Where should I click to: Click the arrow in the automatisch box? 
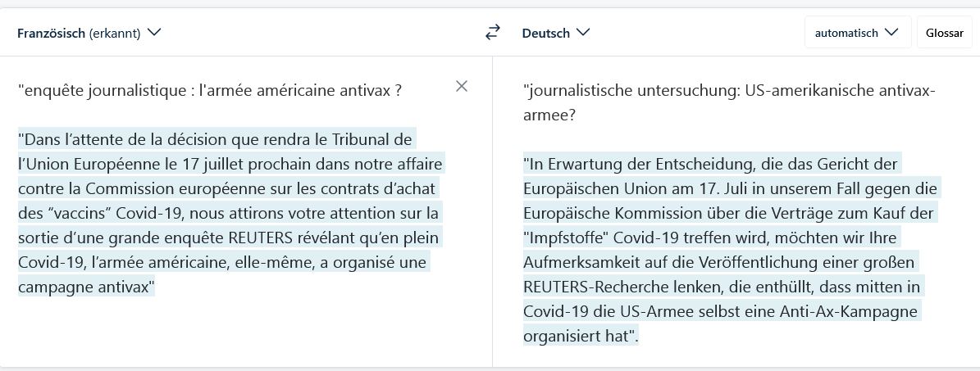pyautogui.click(x=892, y=33)
